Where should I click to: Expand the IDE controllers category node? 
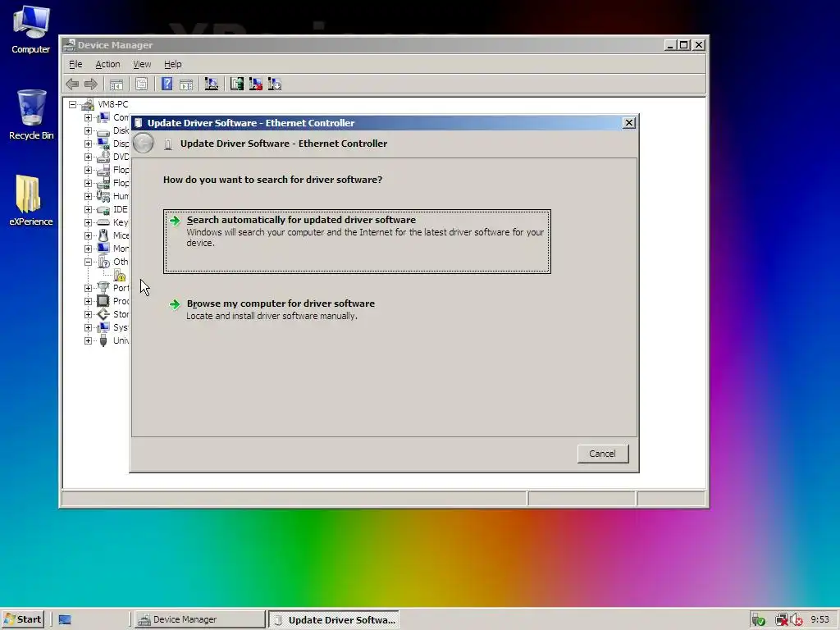88,209
